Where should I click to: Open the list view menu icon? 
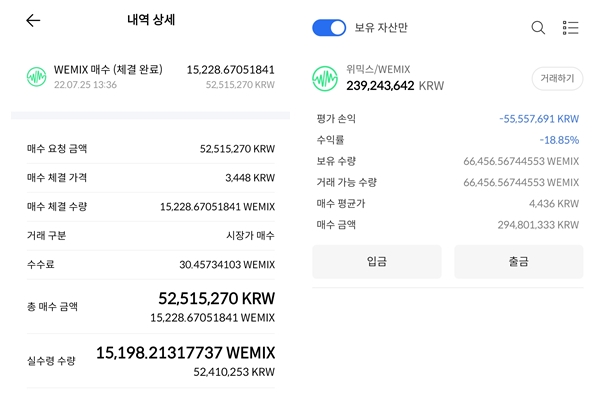tap(571, 28)
